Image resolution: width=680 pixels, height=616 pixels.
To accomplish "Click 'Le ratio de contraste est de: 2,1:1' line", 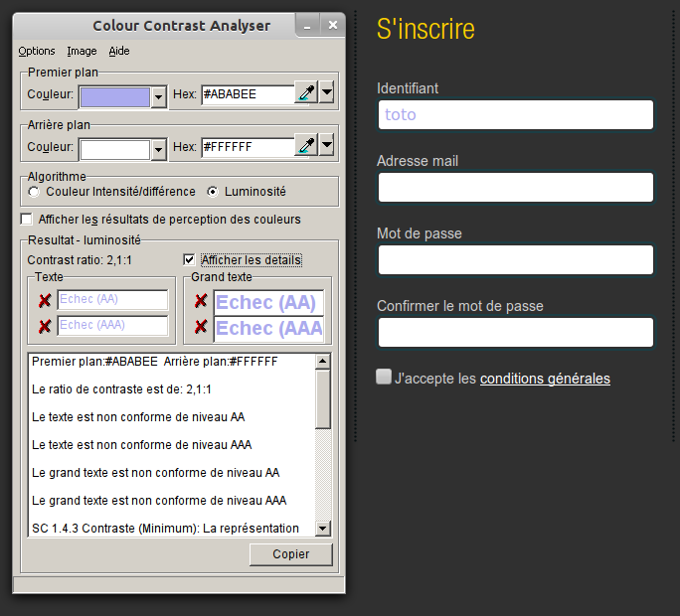I will click(x=121, y=389).
